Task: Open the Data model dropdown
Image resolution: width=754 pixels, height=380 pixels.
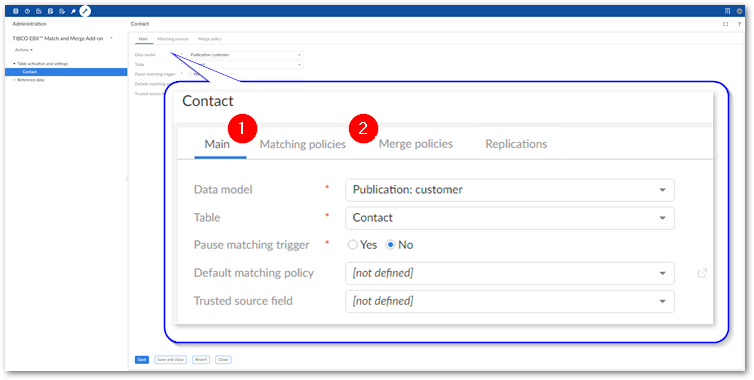Action: point(510,190)
